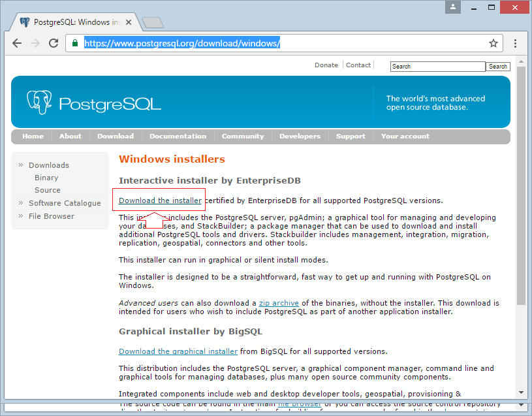Image resolution: width=532 pixels, height=416 pixels.
Task: Reload the page with the refresh icon
Action: pyautogui.click(x=54, y=43)
